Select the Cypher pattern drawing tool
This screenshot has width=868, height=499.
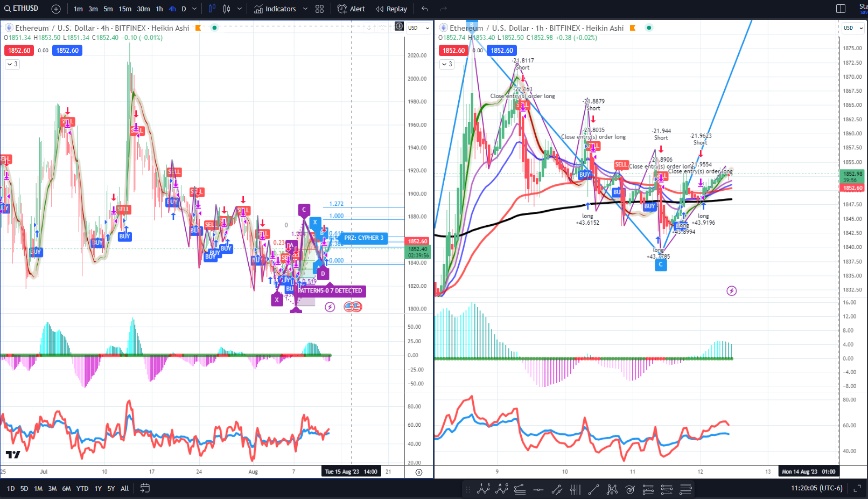point(612,489)
